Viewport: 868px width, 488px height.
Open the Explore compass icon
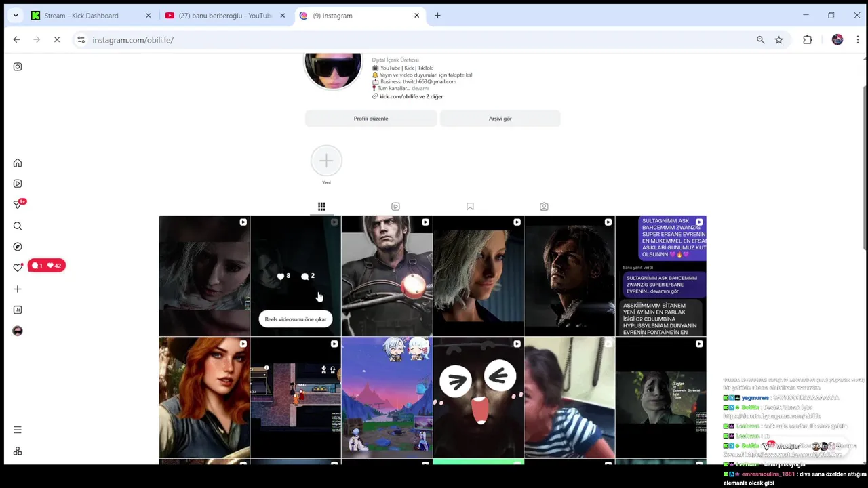[x=18, y=247]
